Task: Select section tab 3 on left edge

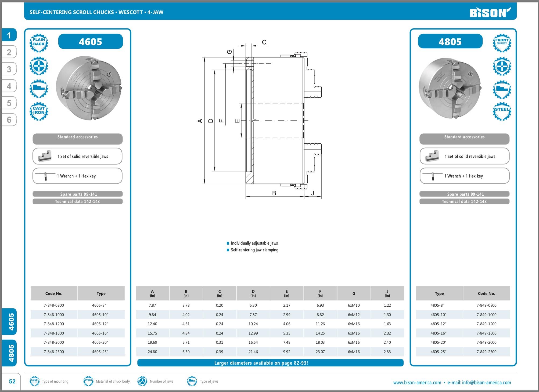Action: click(x=9, y=69)
